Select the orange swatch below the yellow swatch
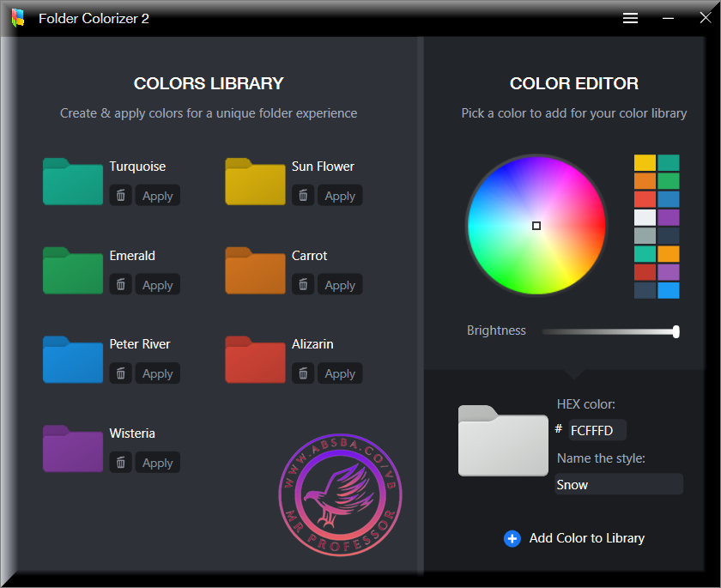This screenshot has width=721, height=588. tap(645, 180)
